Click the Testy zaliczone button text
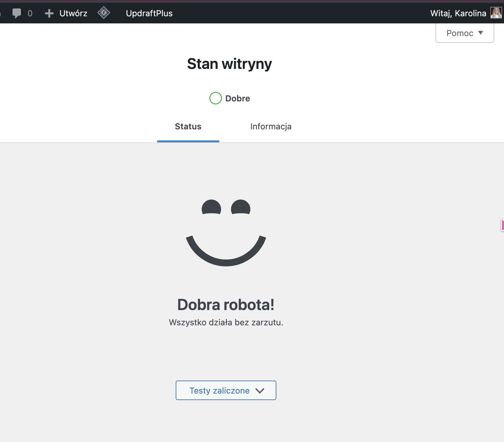504x442 pixels. click(x=220, y=391)
